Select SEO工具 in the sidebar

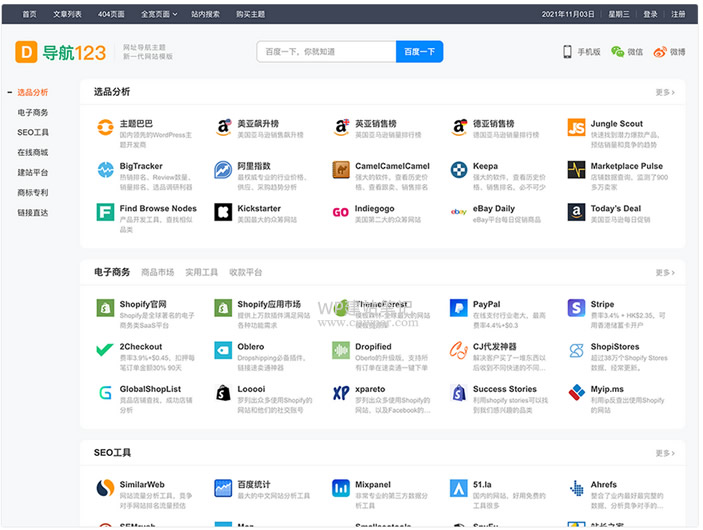[33, 132]
